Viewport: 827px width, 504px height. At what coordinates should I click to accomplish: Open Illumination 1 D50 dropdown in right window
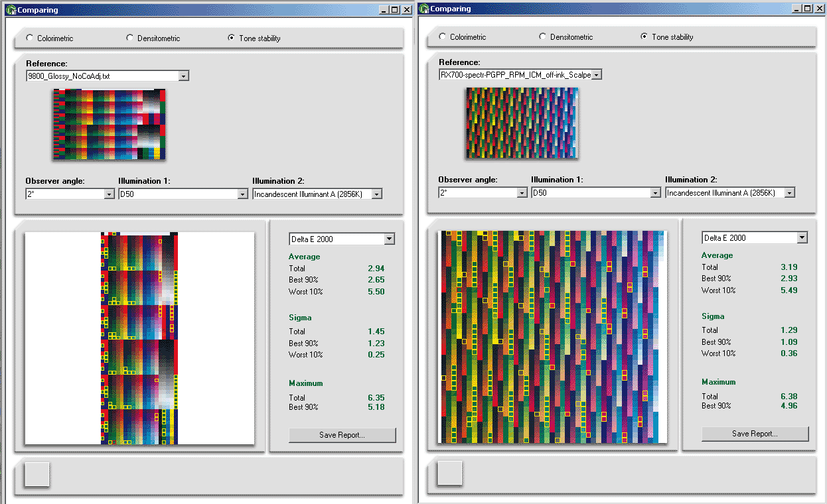[596, 192]
